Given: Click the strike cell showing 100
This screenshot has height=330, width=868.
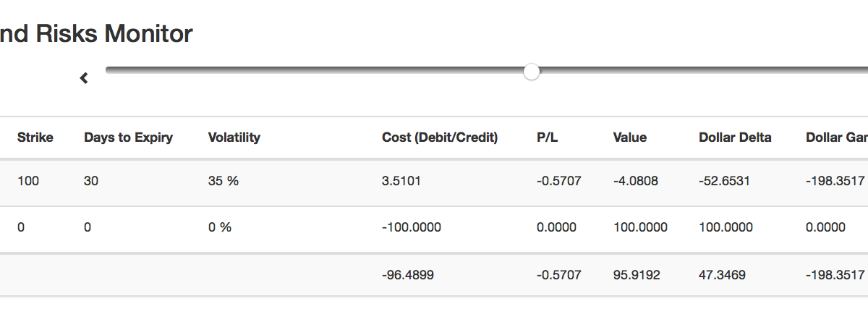Looking at the screenshot, I should click(x=28, y=182).
